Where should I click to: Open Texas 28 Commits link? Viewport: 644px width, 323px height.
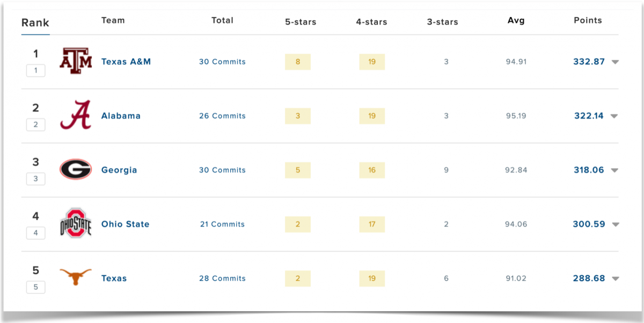coord(222,279)
